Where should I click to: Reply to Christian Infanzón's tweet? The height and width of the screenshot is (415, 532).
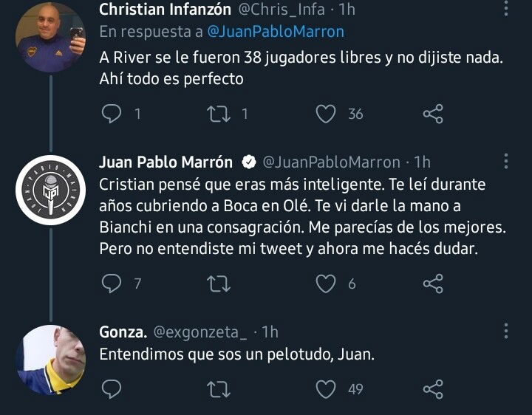click(111, 114)
